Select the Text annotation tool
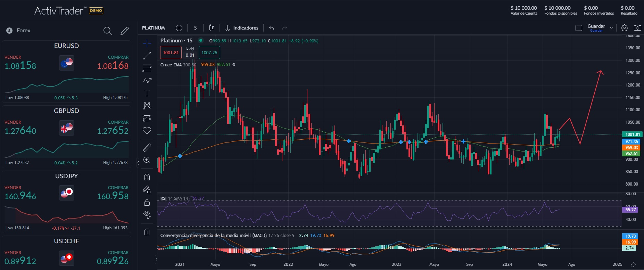 click(x=147, y=93)
